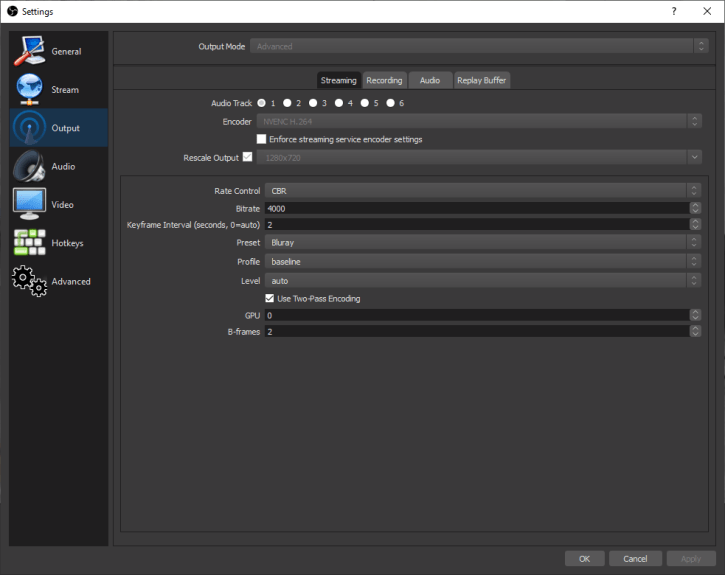Click the help question mark icon

[674, 11]
